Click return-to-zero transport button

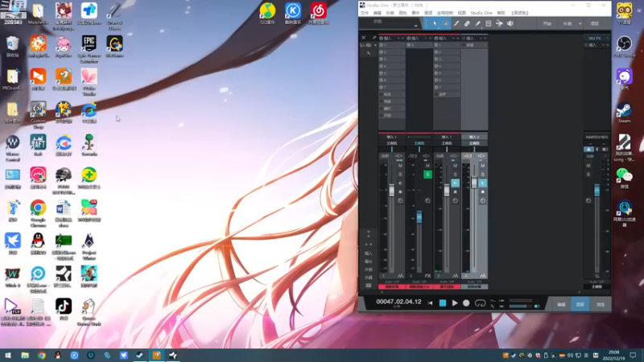pos(430,303)
